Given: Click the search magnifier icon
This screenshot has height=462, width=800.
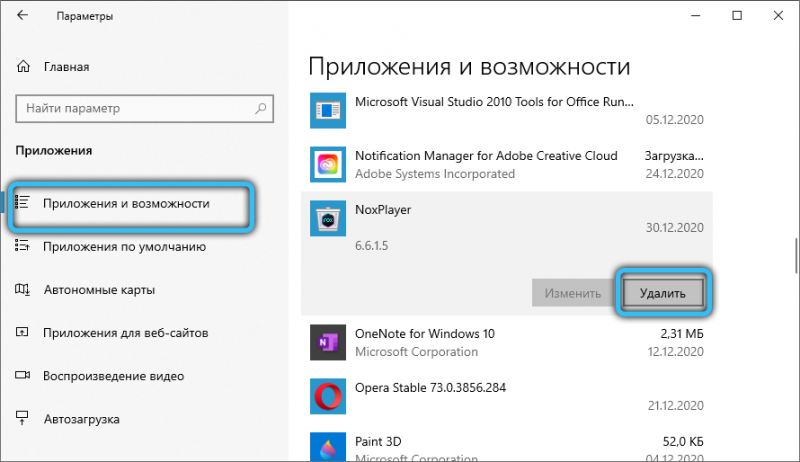Looking at the screenshot, I should click(261, 108).
